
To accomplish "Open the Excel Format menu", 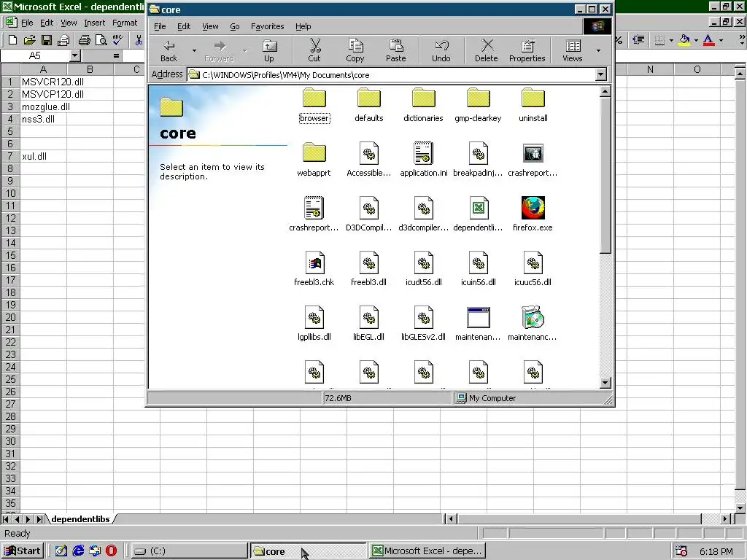I will point(125,23).
